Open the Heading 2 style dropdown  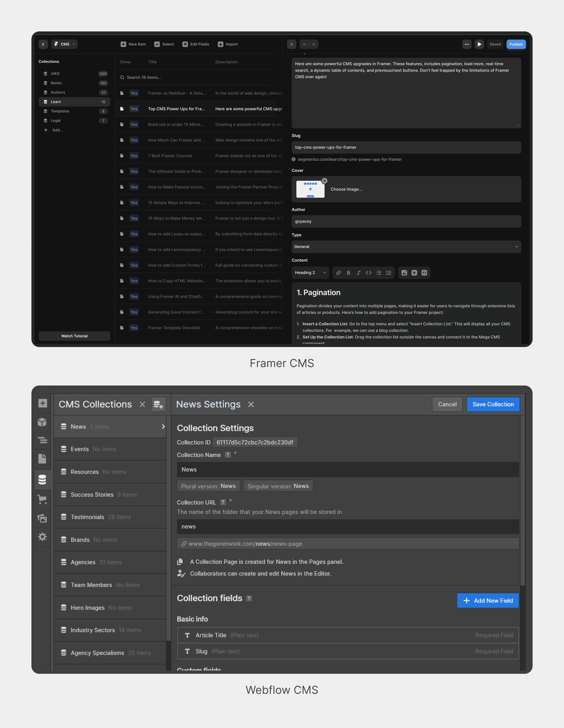click(x=310, y=273)
